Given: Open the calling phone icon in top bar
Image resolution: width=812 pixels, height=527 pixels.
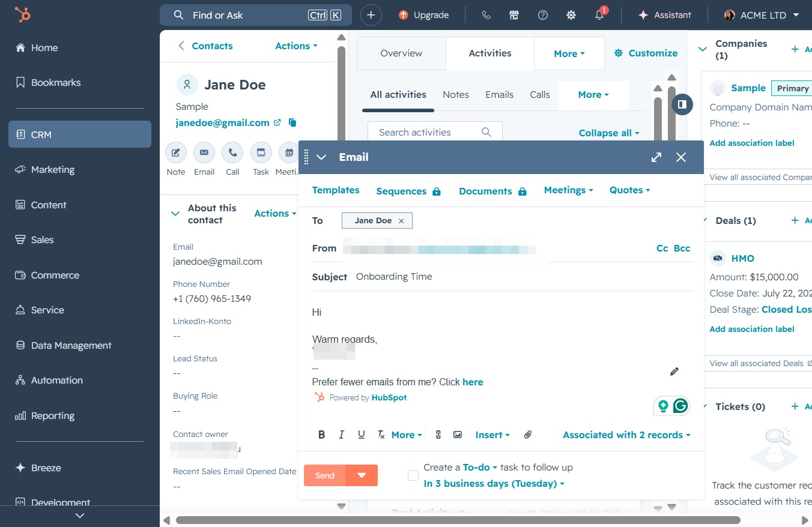Looking at the screenshot, I should click(x=486, y=15).
